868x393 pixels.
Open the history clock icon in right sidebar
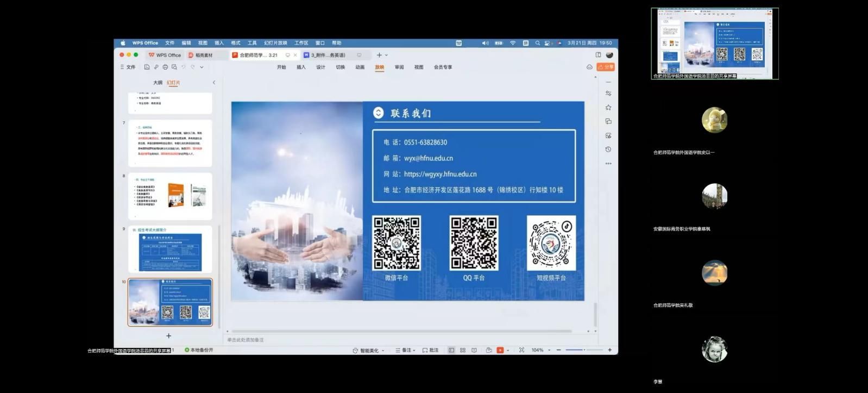608,149
